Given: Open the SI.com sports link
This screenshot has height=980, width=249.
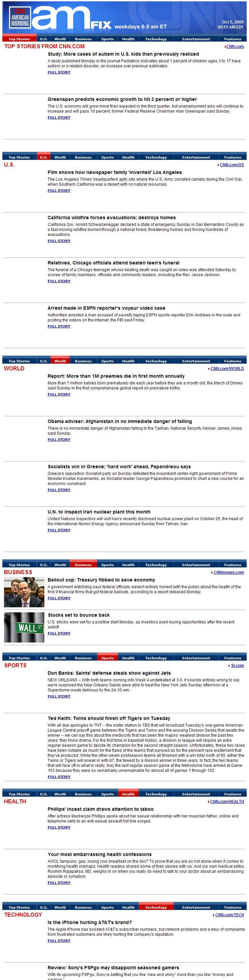Looking at the screenshot, I should click(x=237, y=665).
